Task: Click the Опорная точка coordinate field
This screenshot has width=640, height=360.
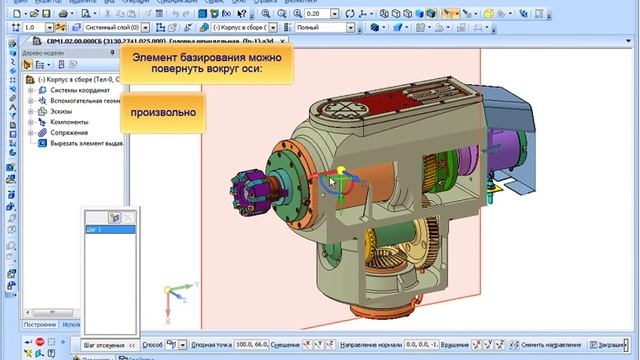Action: click(x=251, y=345)
